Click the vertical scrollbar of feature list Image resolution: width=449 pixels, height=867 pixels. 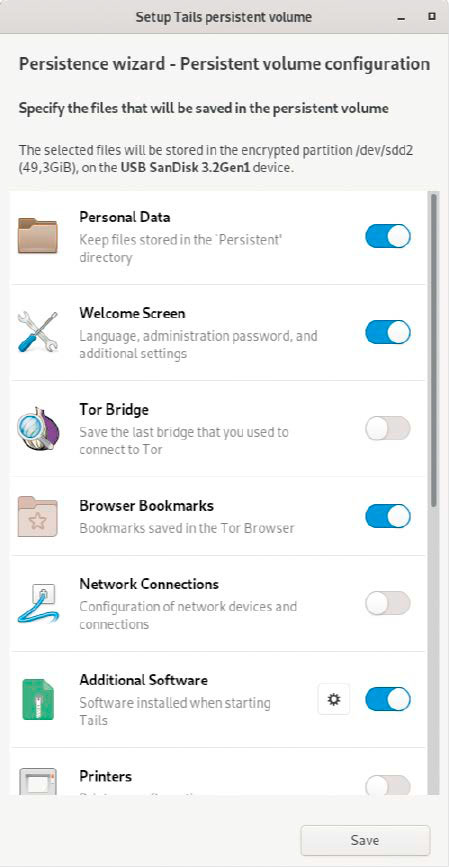click(434, 349)
